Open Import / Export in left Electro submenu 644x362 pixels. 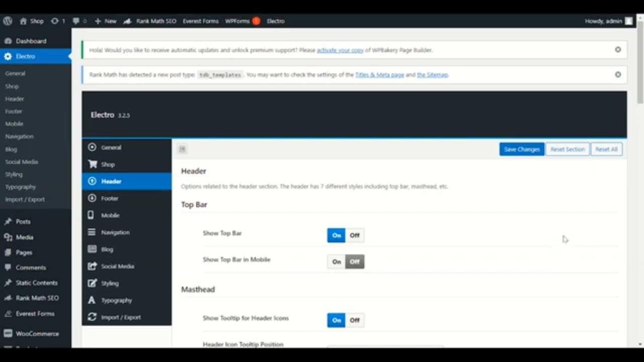coord(25,200)
